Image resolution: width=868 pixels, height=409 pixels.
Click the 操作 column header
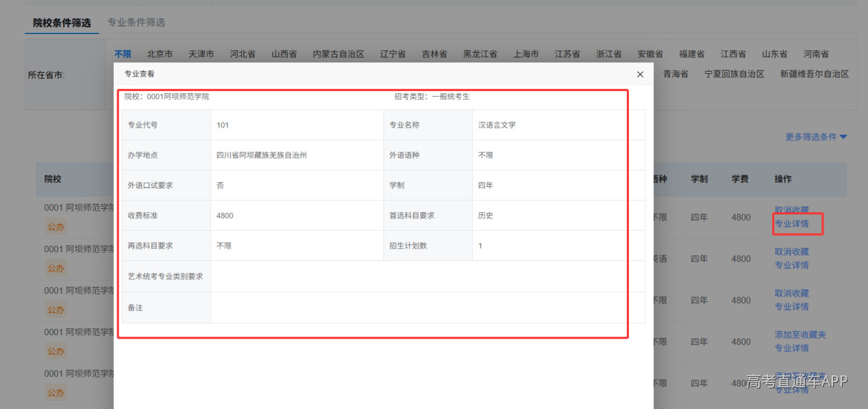(782, 179)
